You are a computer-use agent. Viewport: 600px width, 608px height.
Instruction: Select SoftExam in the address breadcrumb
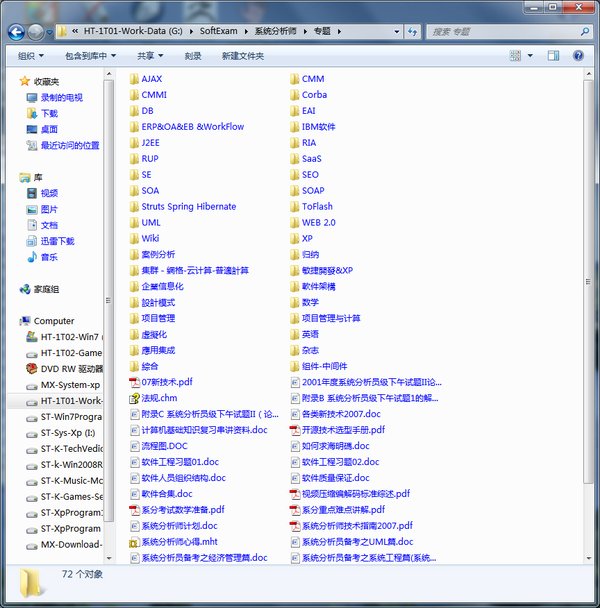tap(218, 31)
